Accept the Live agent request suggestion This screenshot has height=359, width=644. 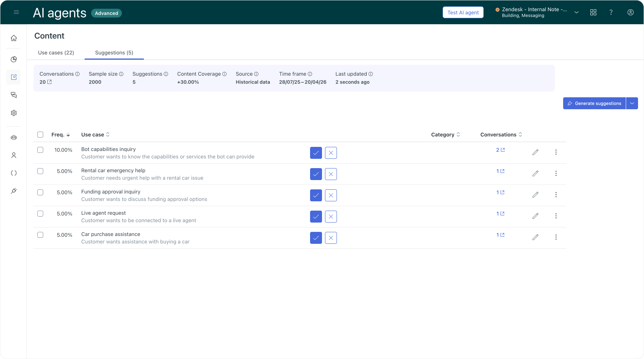click(316, 217)
